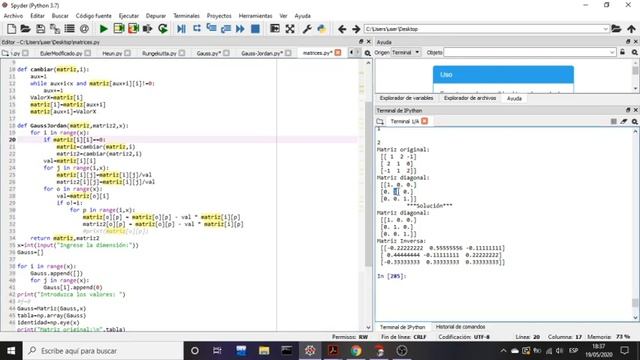Image resolution: width=640 pixels, height=360 pixels.
Task: Clear the IPython terminal with the eraser icon
Action: [x=624, y=121]
